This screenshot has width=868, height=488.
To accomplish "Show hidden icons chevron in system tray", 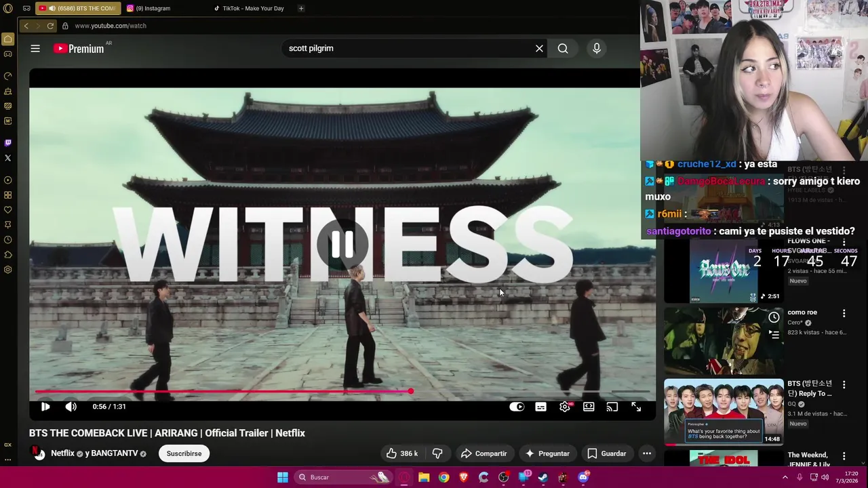I will 785,477.
